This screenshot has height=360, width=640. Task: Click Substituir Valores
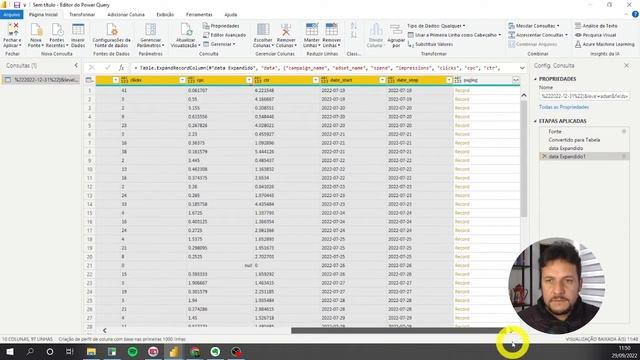(x=430, y=44)
